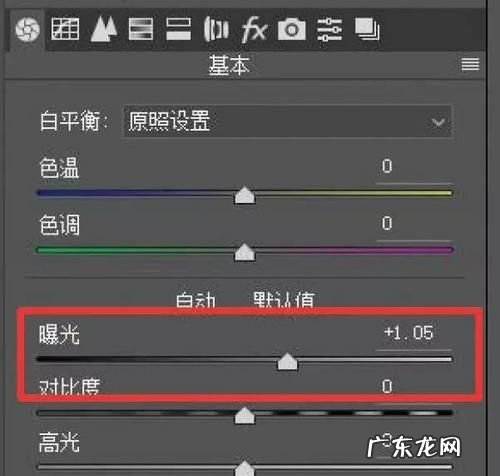Open the 基本 panel flyout menu
This screenshot has height=476, width=500.
470,64
